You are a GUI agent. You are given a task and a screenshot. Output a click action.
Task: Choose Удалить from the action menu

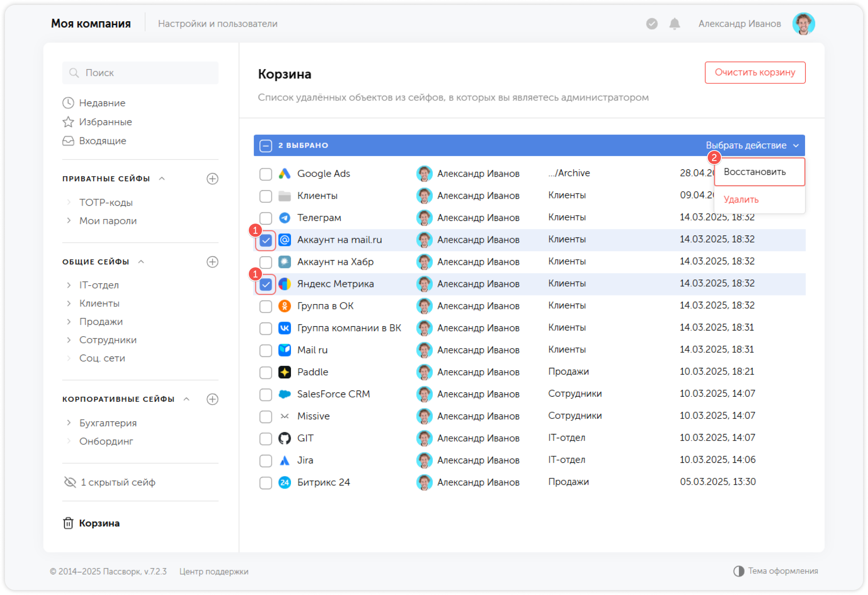(x=741, y=199)
